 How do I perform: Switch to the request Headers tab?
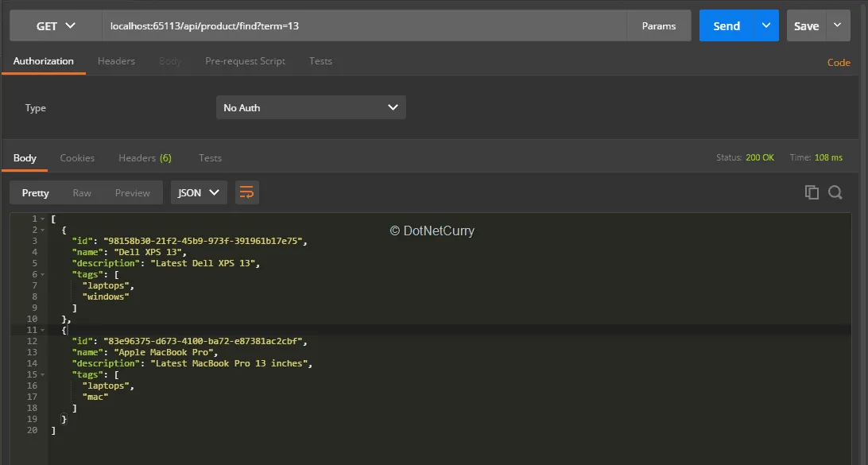(116, 61)
